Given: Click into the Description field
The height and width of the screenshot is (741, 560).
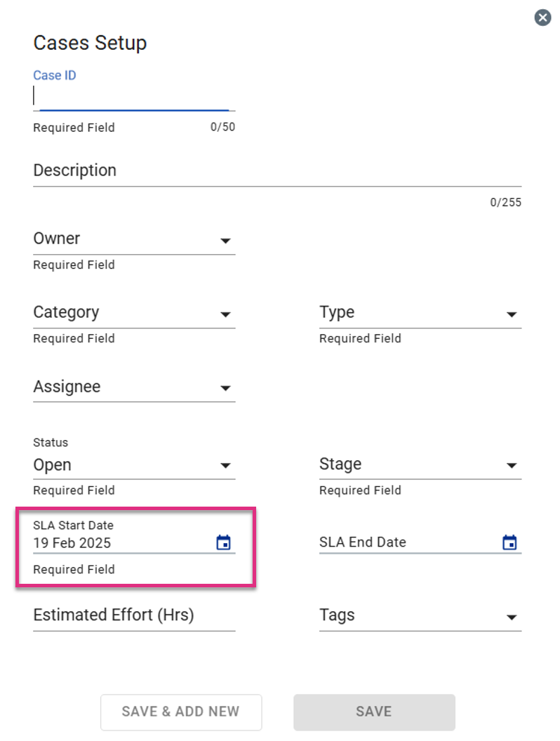Looking at the screenshot, I should point(277,171).
